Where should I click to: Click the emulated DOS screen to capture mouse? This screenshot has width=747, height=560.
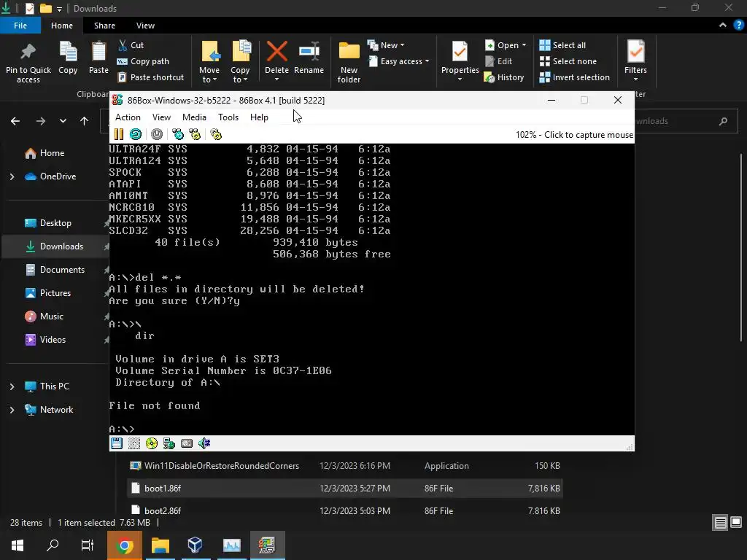pyautogui.click(x=371, y=289)
